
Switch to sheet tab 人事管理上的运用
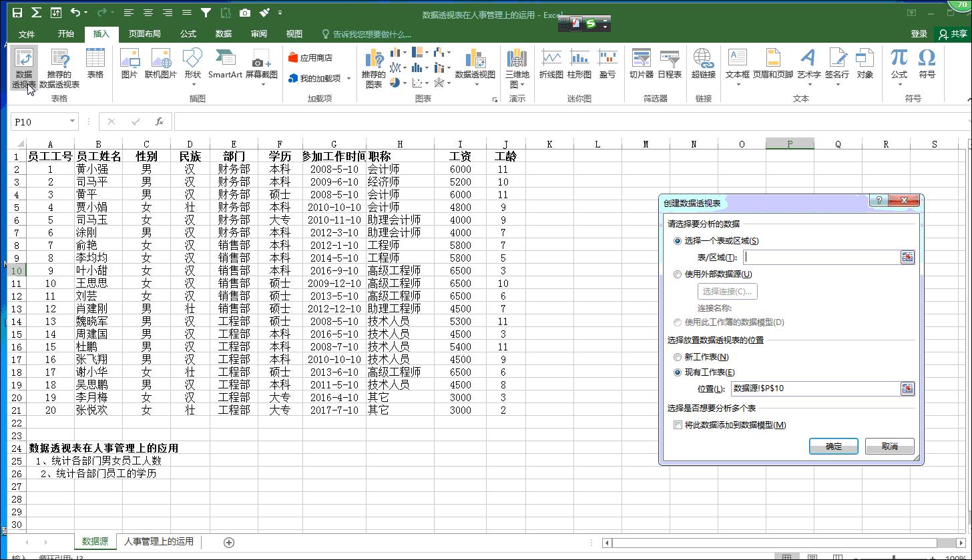[159, 541]
